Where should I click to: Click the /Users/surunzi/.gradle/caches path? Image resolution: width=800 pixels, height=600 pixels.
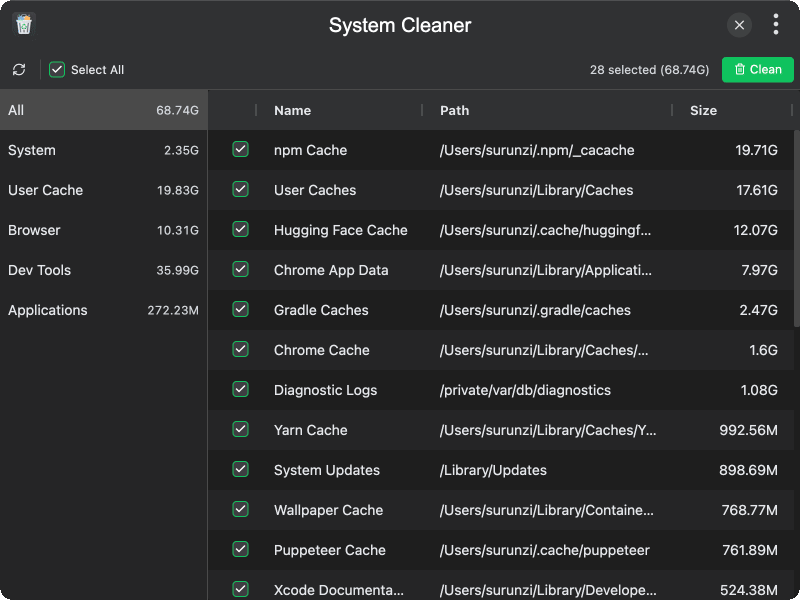535,310
